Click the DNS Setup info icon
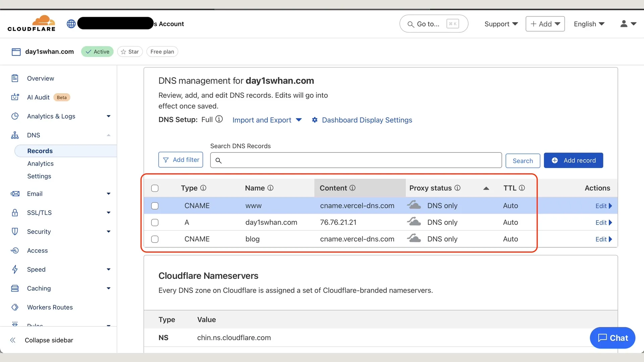The image size is (644, 362). pyautogui.click(x=219, y=119)
